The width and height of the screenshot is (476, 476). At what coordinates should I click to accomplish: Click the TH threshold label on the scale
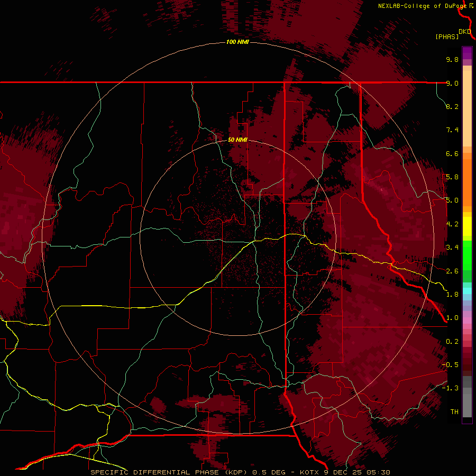pyautogui.click(x=454, y=412)
